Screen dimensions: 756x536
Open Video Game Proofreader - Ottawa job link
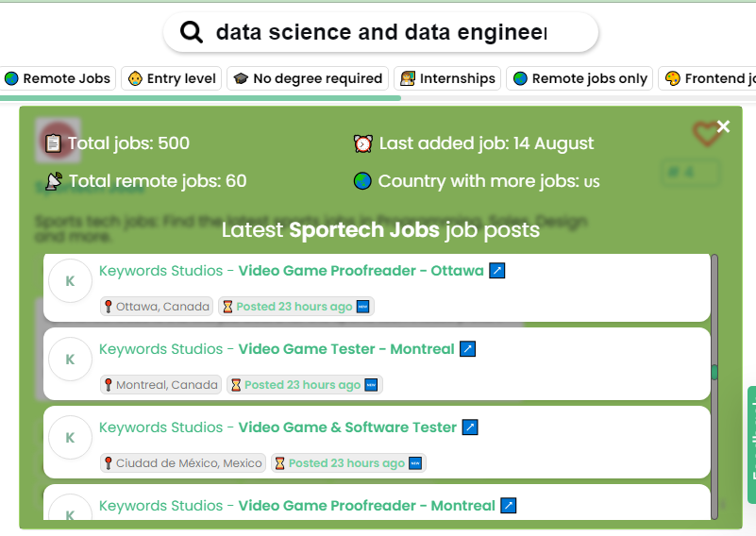pyautogui.click(x=361, y=271)
